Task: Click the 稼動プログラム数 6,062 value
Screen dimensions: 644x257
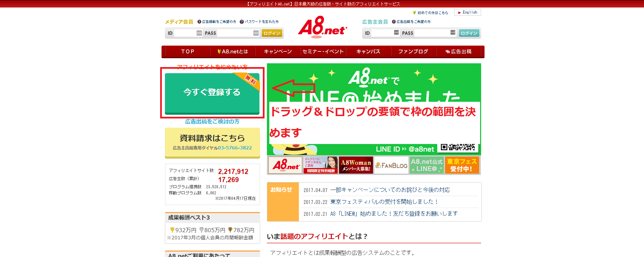Action: pos(211,193)
